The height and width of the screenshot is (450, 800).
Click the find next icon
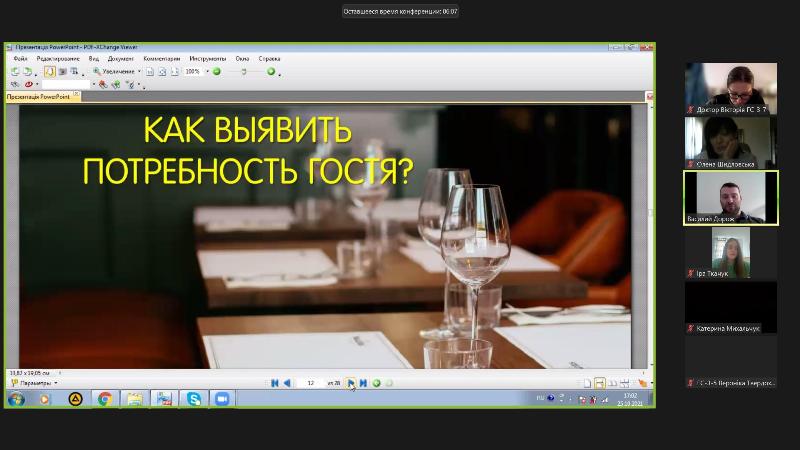tap(116, 84)
